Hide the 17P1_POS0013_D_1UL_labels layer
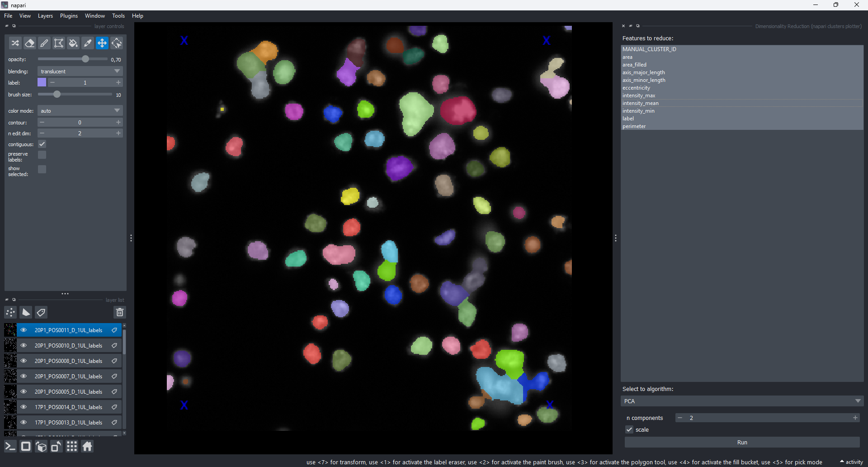 click(x=24, y=423)
